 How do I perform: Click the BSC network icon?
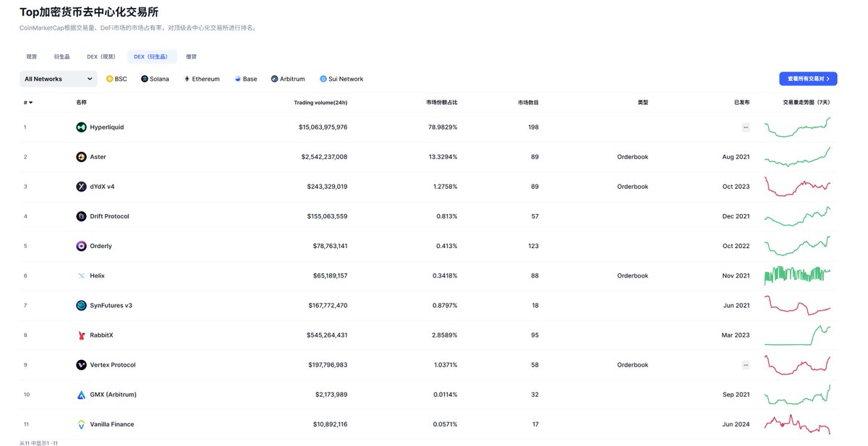[x=110, y=79]
